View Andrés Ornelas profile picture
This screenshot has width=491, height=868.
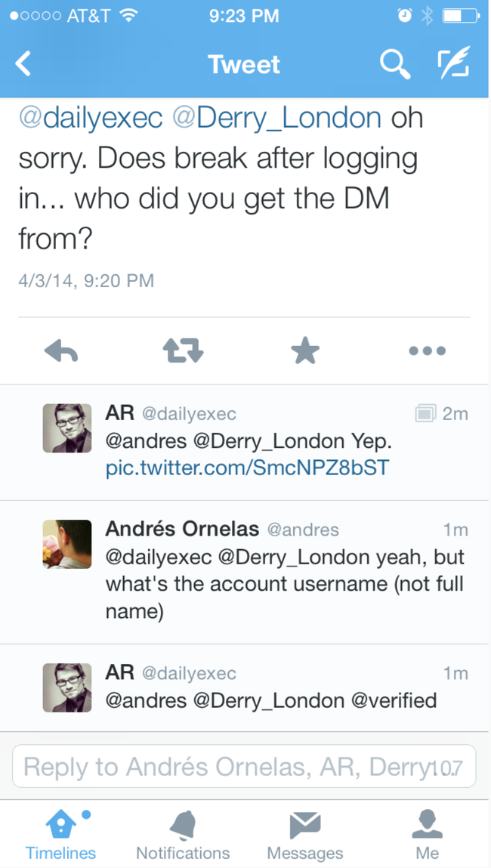(67, 544)
